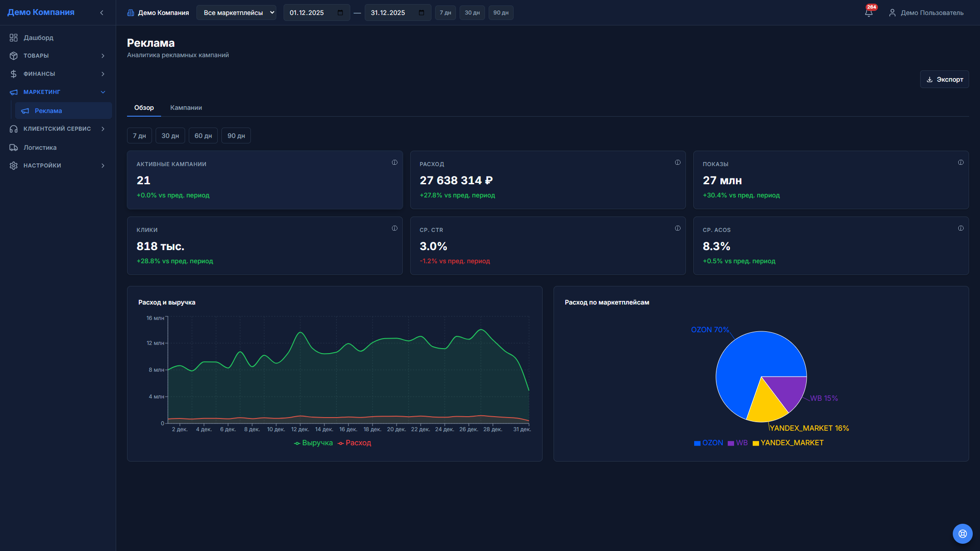Show info for Ср. CTR card
The image size is (980, 551).
(678, 228)
